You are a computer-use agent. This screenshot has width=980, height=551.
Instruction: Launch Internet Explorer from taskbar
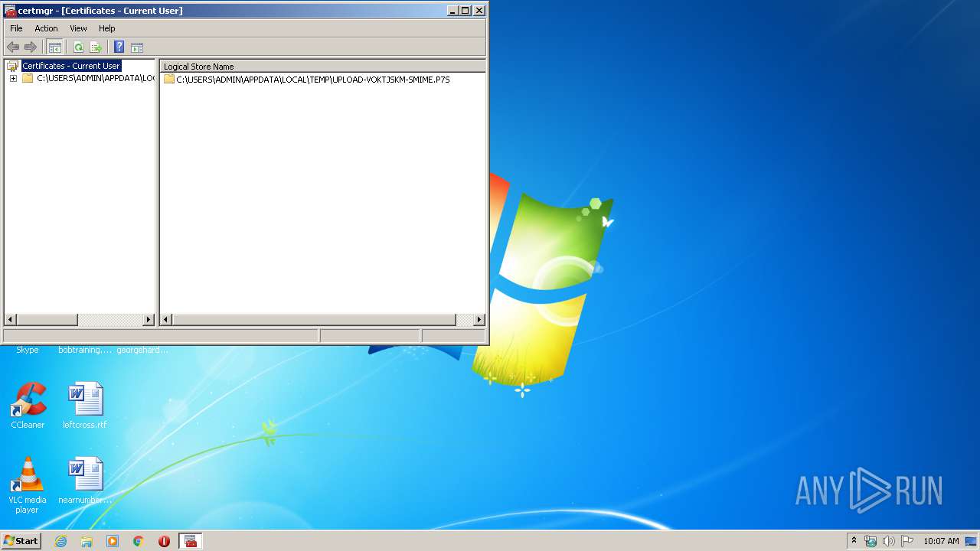coord(60,541)
